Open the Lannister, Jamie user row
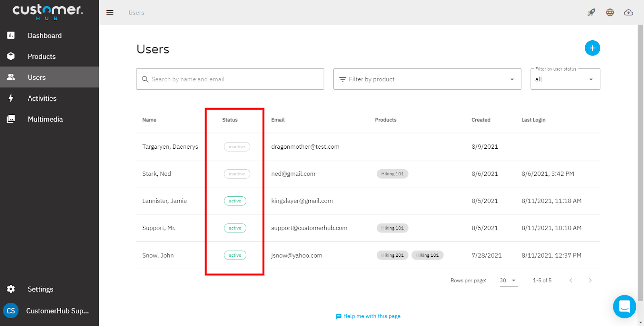 point(368,201)
